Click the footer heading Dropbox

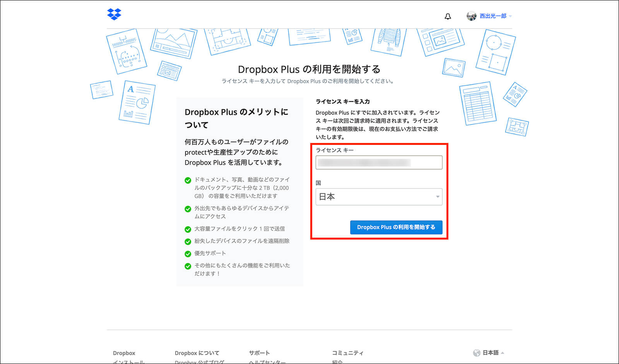click(124, 353)
